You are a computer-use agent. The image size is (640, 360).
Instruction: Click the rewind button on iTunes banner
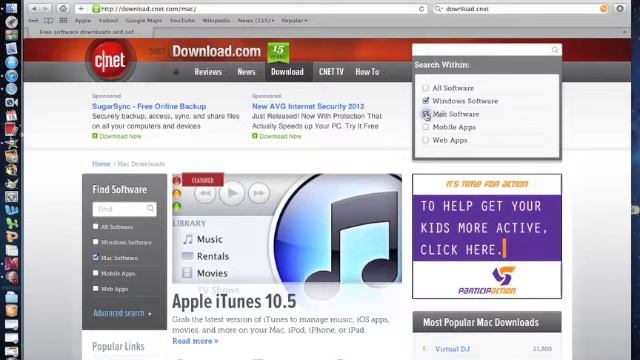click(205, 193)
